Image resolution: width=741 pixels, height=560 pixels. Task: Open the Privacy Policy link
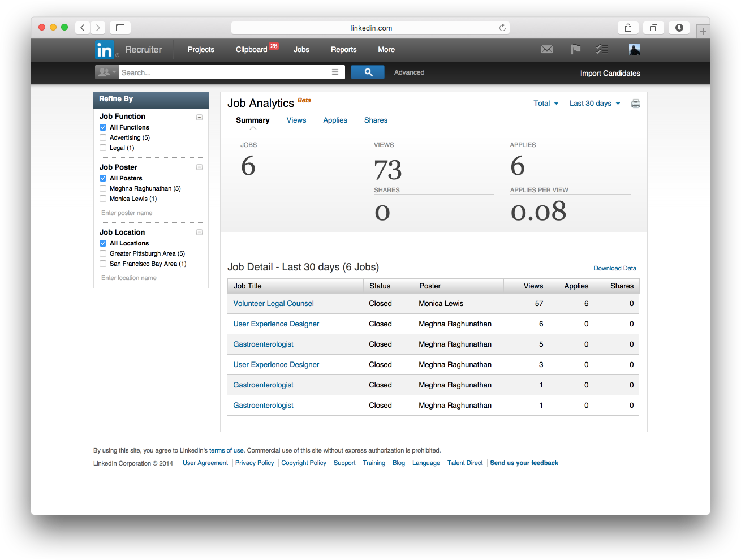click(x=255, y=463)
